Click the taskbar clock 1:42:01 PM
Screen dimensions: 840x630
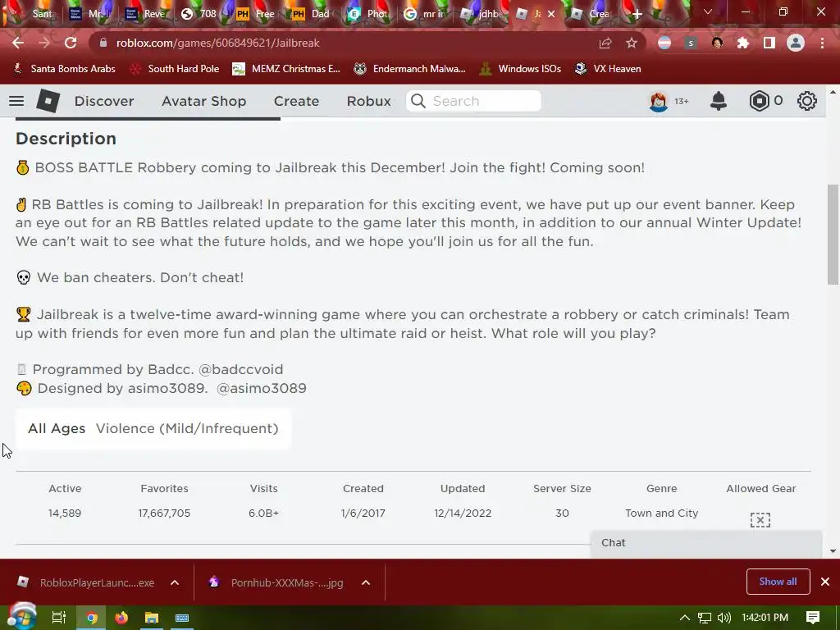point(765,618)
